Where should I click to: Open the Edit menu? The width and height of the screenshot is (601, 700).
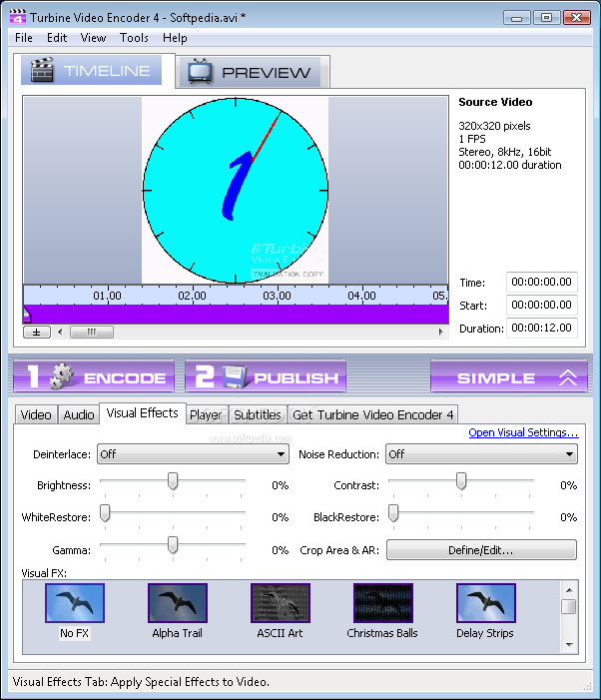click(x=57, y=38)
